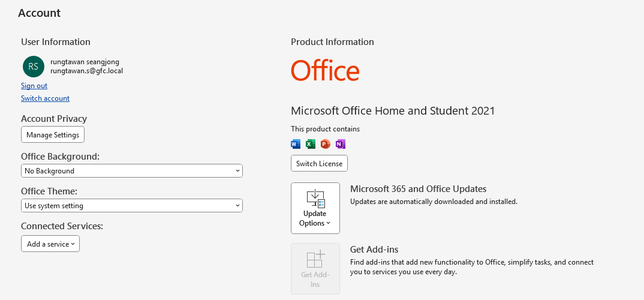Click the Microsoft 365 and Office Updates heading
The image size is (644, 300).
(418, 188)
